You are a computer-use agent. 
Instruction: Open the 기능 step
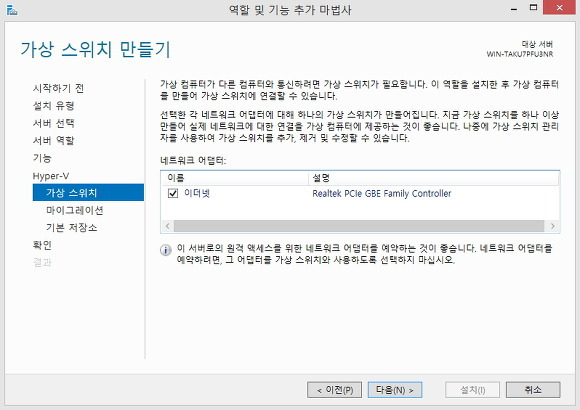[x=42, y=158]
